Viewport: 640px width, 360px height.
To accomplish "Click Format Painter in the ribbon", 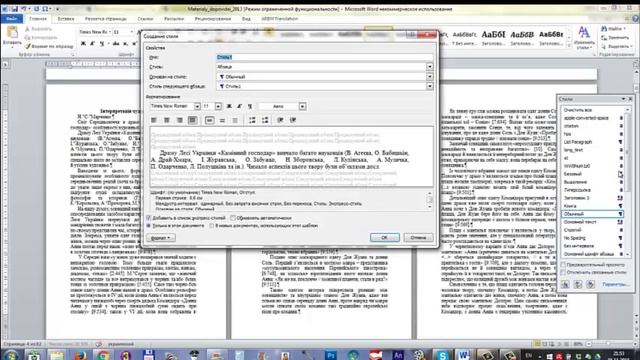I will (49, 46).
